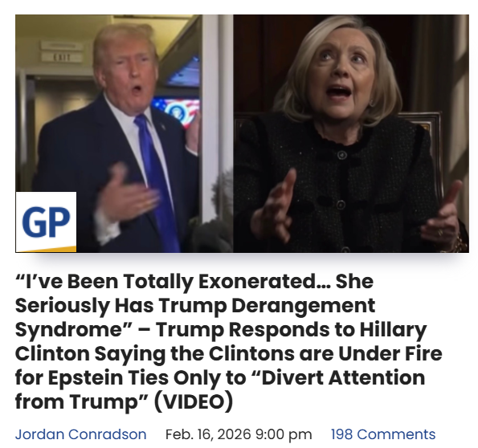Open the split-photo article thumbnail

pyautogui.click(x=242, y=133)
